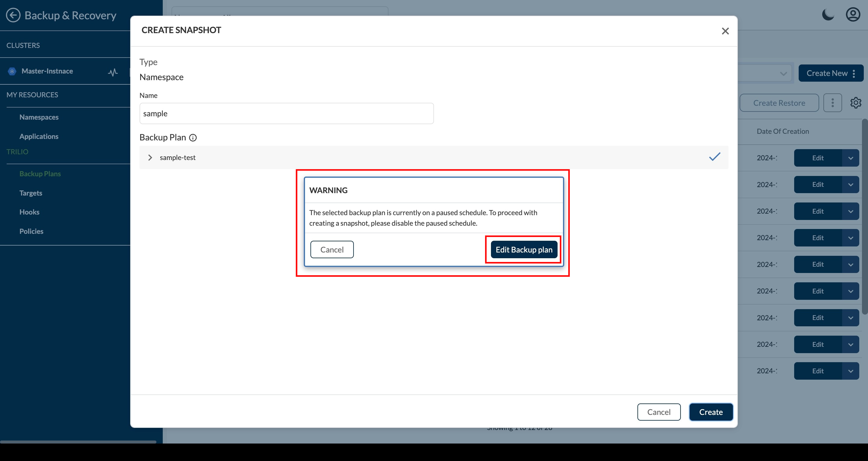Cancel the warning dialog
This screenshot has height=461, width=868.
click(x=332, y=250)
